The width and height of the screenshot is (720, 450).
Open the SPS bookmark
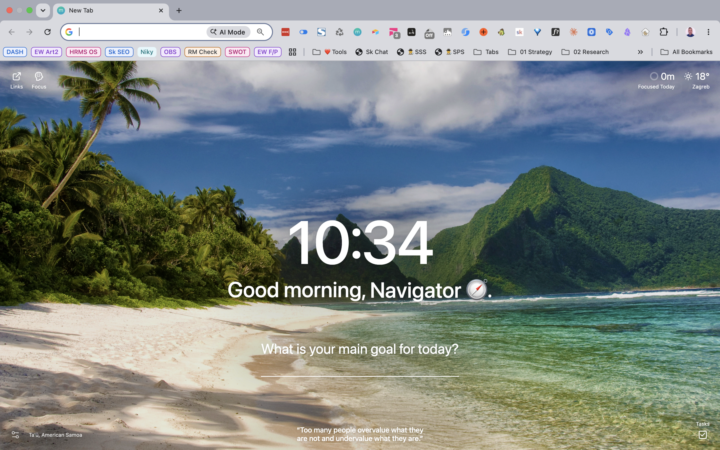(450, 52)
